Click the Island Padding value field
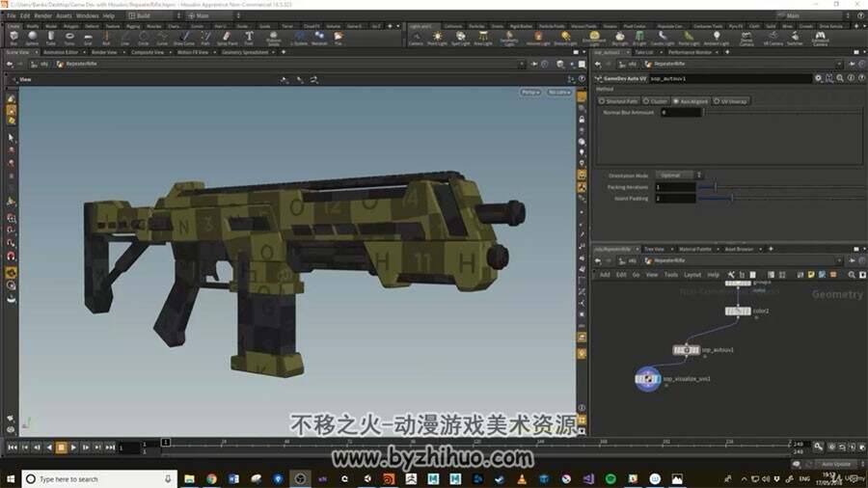This screenshot has height=488, width=868. tap(675, 198)
